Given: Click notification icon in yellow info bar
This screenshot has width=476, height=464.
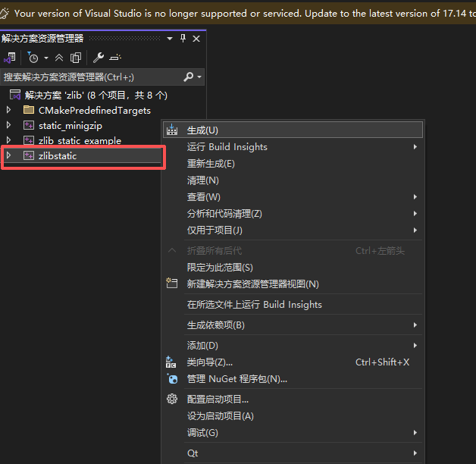Looking at the screenshot, I should 5,14.
